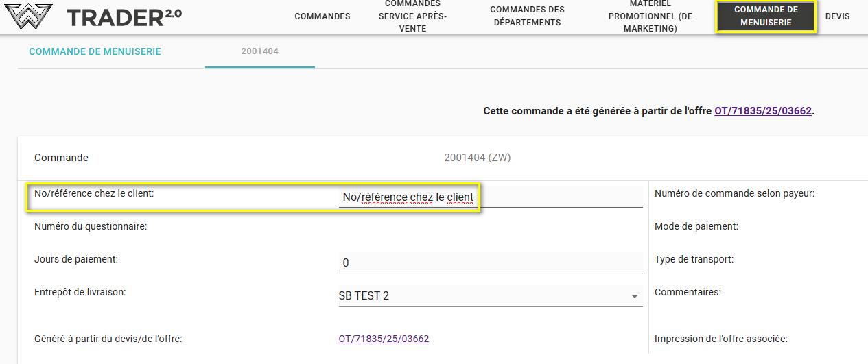Click highlighted Commande de Menuiserie nav item

[765, 16]
